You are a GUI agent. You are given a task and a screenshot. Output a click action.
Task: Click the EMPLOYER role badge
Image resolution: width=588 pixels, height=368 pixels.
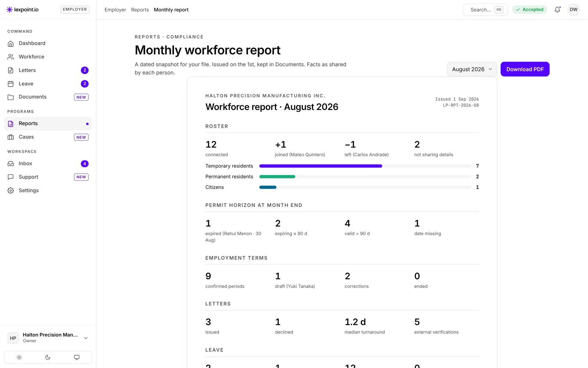pyautogui.click(x=75, y=10)
